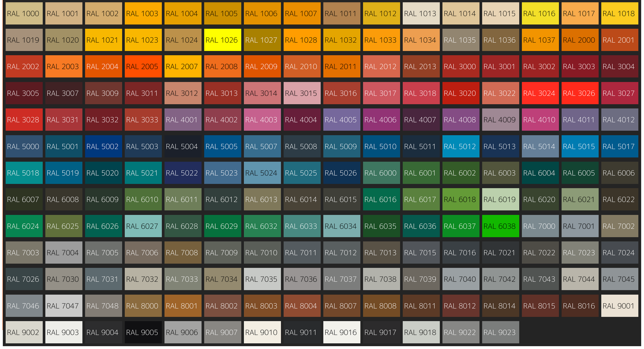Viewport: 644px width, 349px height.
Task: Choose the RAL 3015 light pink swatch
Action: [302, 93]
